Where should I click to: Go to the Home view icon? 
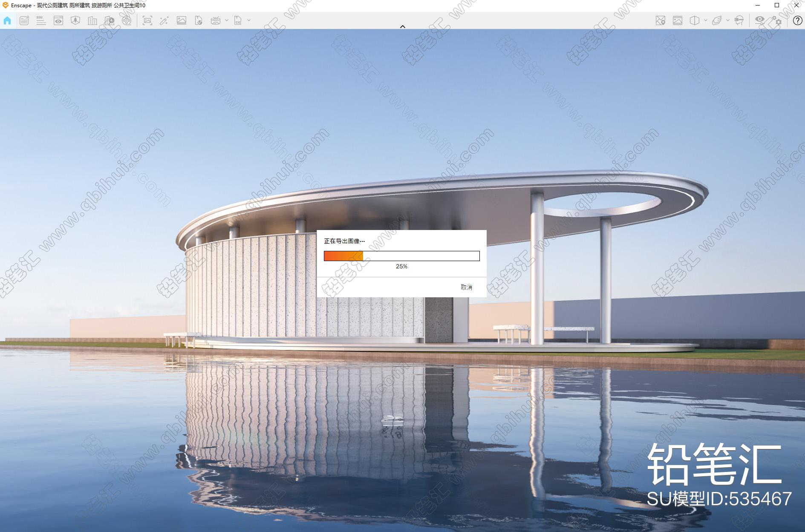(x=7, y=20)
